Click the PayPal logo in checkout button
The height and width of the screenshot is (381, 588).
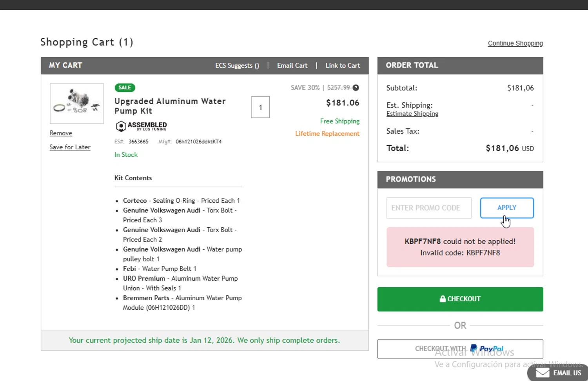coord(487,348)
